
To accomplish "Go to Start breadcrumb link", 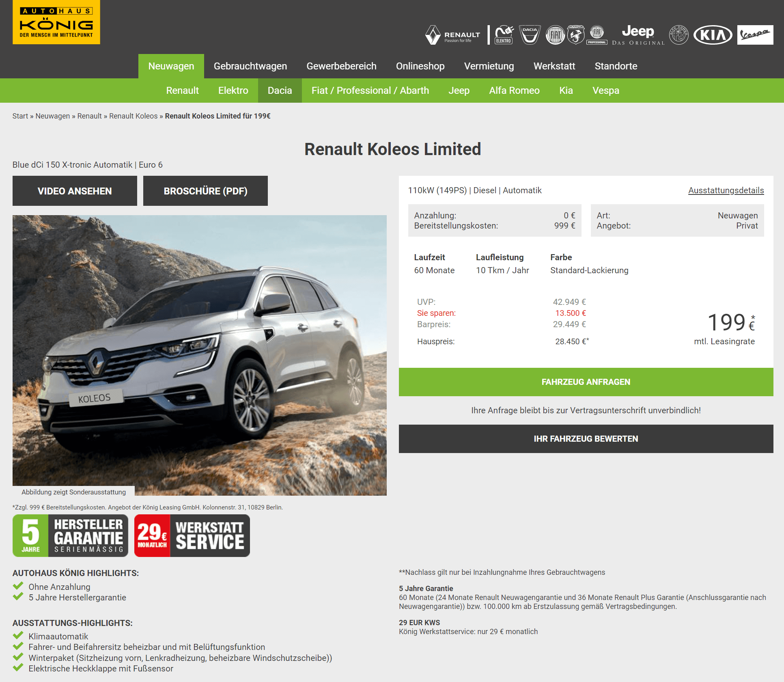I will coord(20,116).
